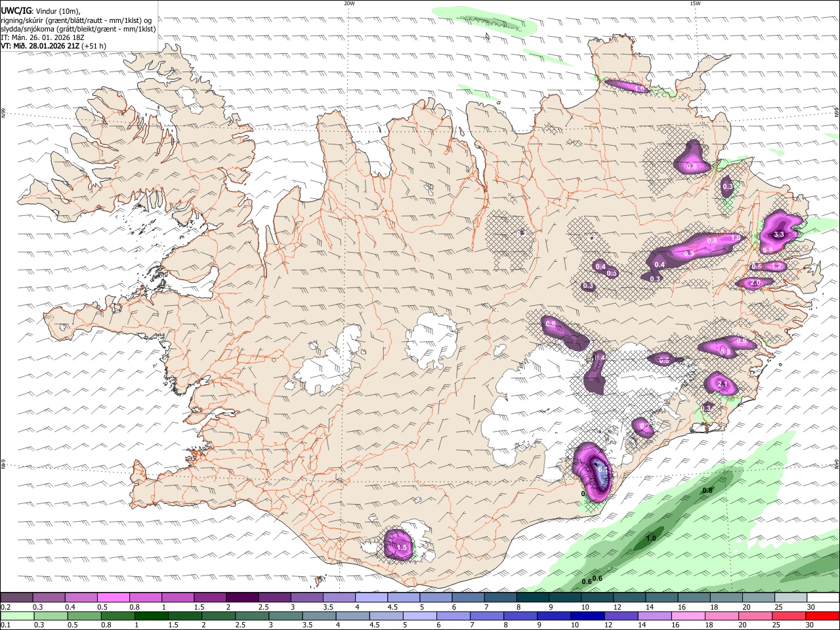Click the IT: Mán. 26. 01. 2026 18Z line
This screenshot has height=630, width=840.
(43, 37)
